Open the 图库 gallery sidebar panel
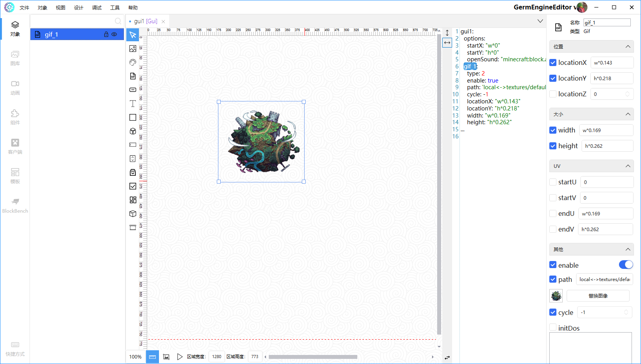Image resolution: width=641 pixels, height=364 pixels. (x=15, y=58)
